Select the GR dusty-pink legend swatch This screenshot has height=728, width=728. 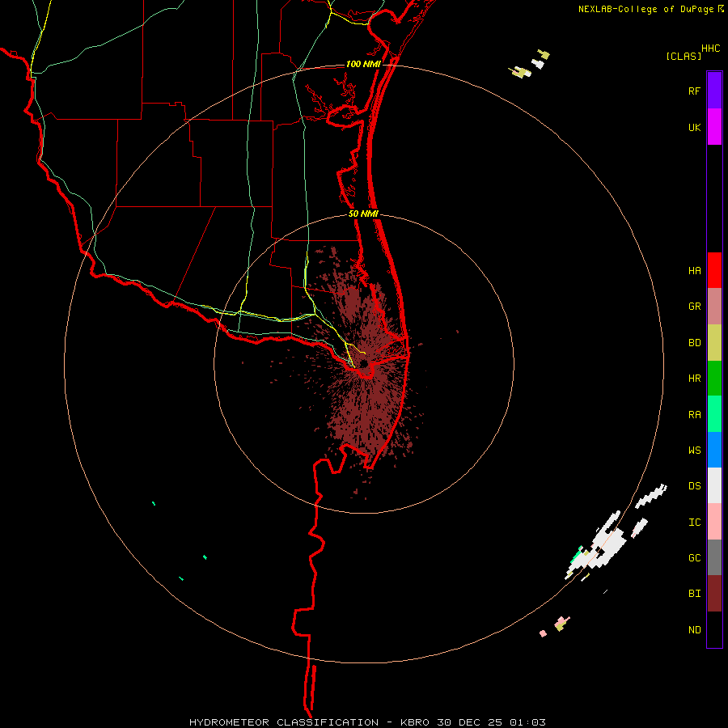(x=714, y=307)
